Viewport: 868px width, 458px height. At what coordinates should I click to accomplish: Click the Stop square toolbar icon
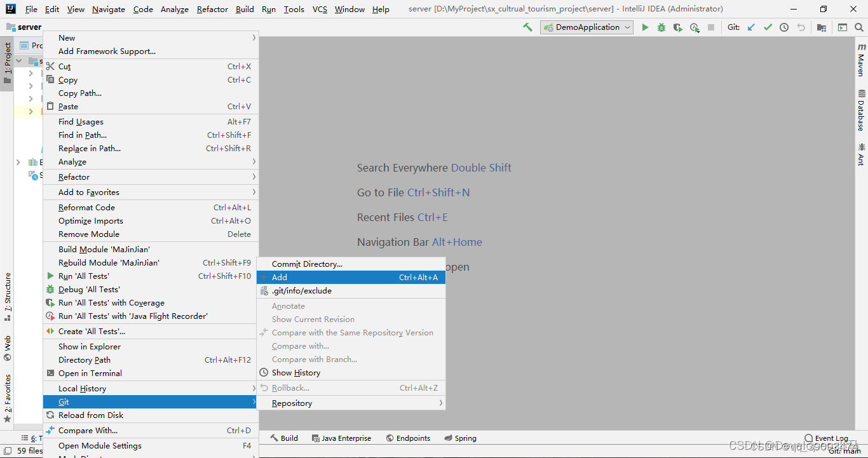tap(711, 27)
